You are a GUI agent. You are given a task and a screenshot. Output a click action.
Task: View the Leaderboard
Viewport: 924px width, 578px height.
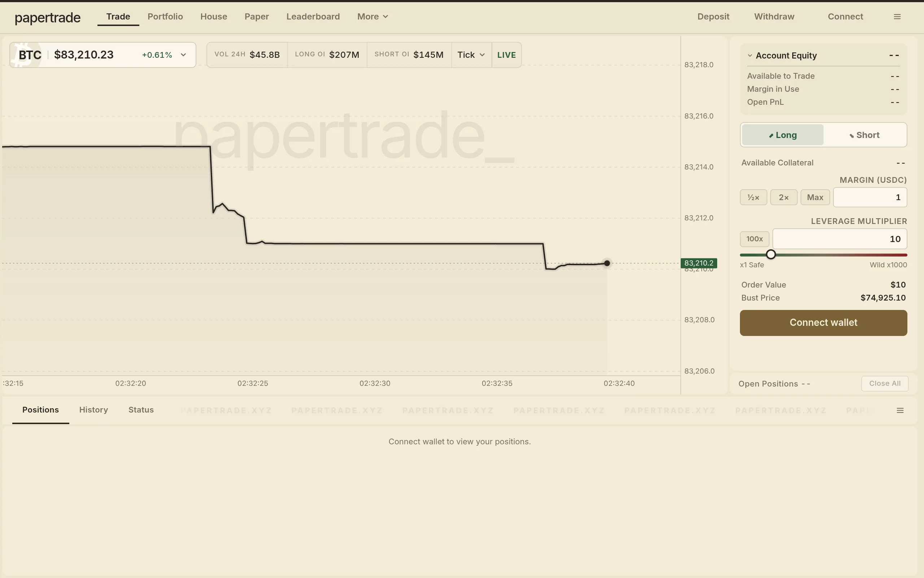pyautogui.click(x=313, y=17)
